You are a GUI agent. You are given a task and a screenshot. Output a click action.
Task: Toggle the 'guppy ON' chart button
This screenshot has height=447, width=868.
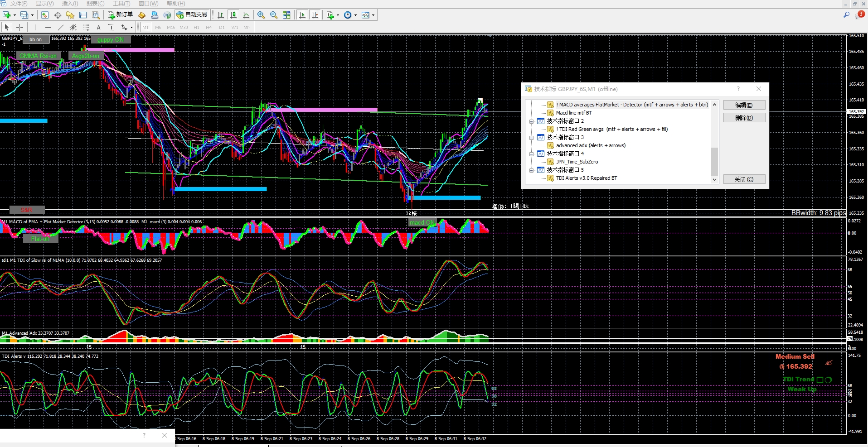click(110, 40)
